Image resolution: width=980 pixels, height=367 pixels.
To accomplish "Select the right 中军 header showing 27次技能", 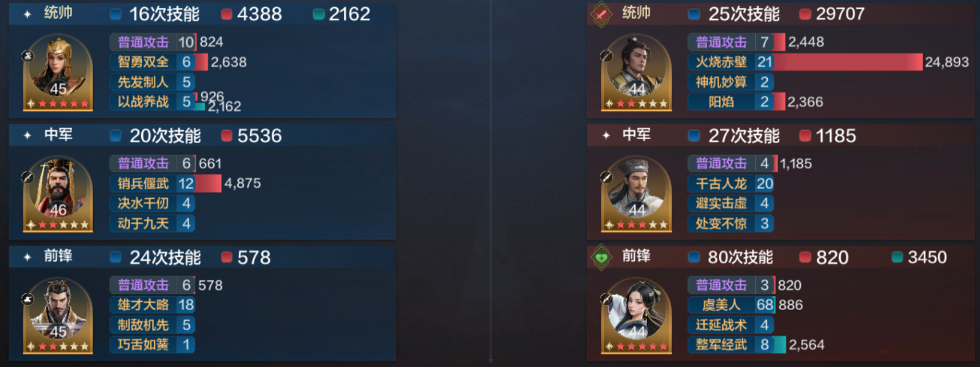I will click(x=781, y=135).
